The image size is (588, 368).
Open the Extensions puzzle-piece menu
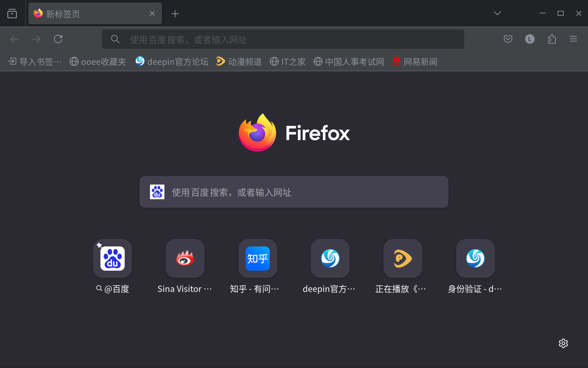click(552, 39)
